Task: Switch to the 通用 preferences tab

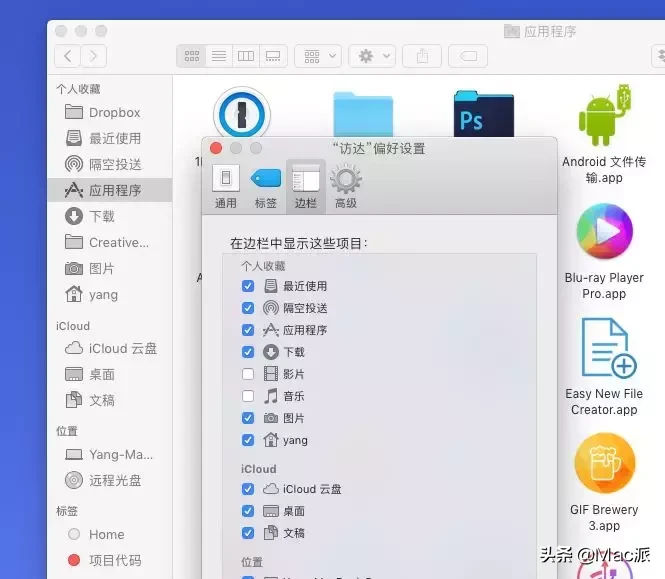Action: (x=226, y=187)
